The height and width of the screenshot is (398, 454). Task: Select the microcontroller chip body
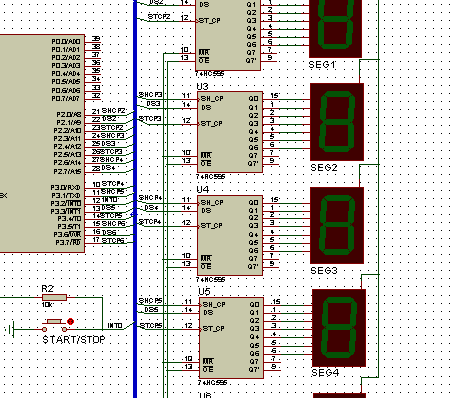(42, 143)
